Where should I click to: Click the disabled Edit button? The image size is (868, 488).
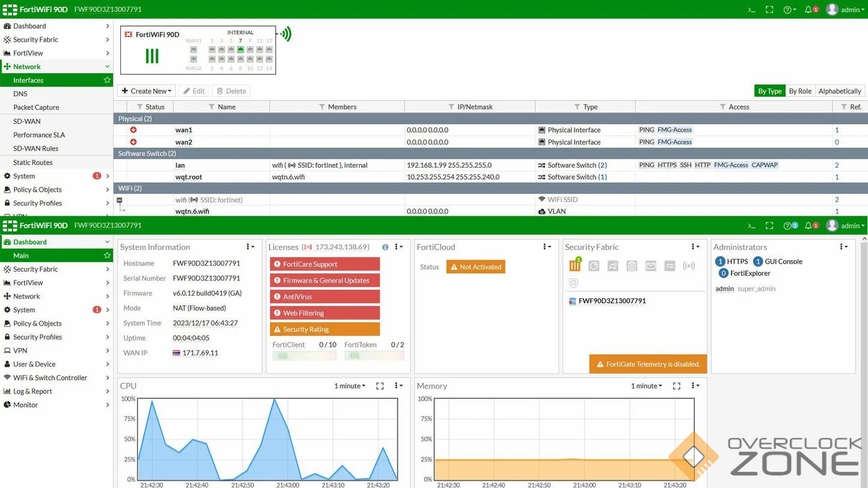click(x=194, y=91)
